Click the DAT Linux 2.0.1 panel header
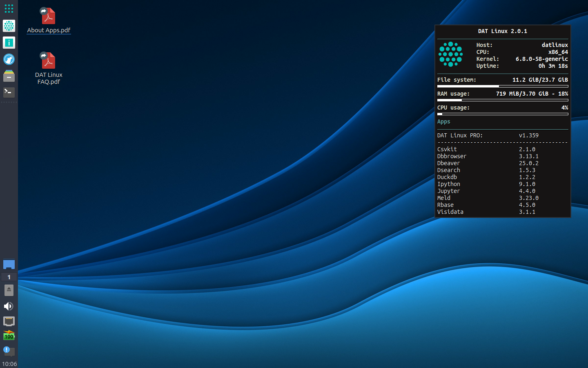 coord(502,31)
